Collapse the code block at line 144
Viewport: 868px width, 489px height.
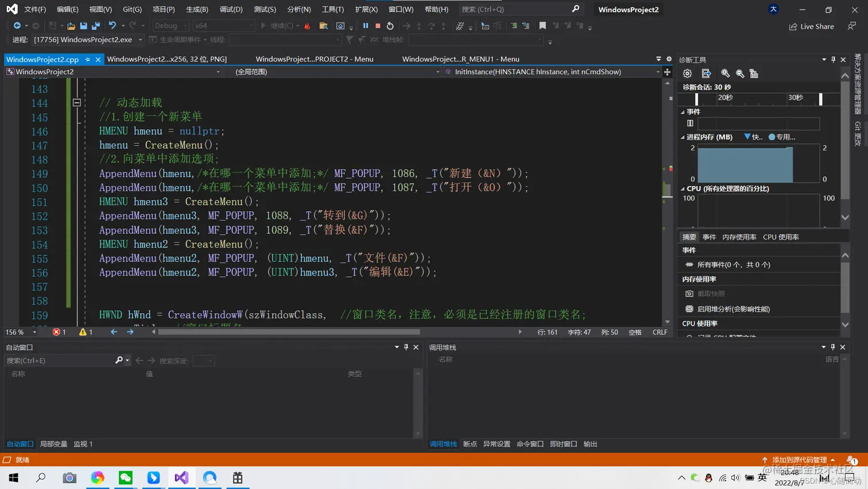[76, 103]
